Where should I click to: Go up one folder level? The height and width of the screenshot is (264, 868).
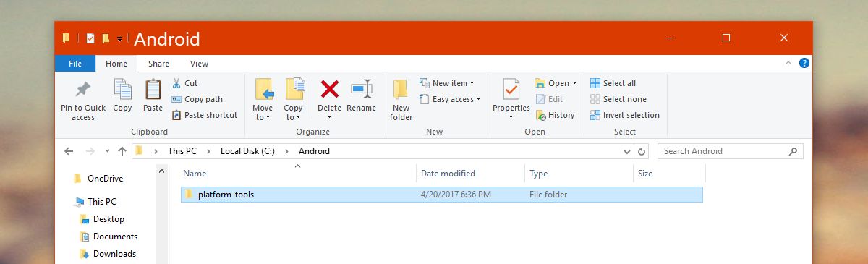(x=122, y=151)
